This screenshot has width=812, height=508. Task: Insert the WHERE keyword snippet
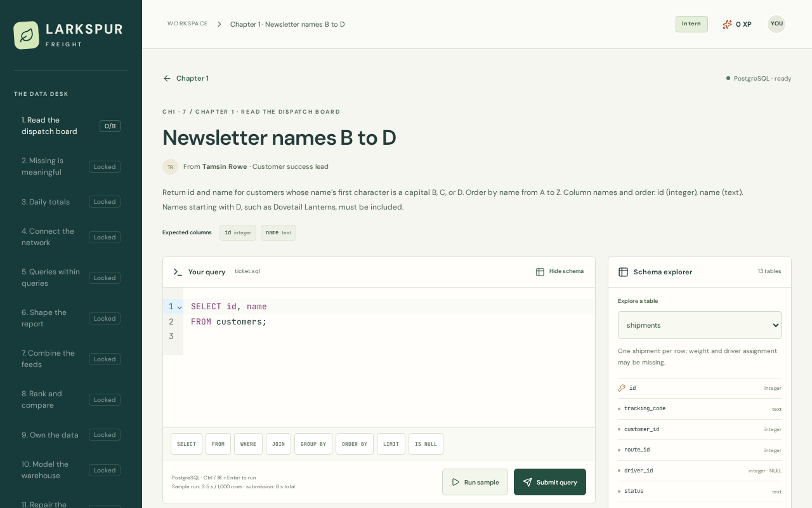coord(248,444)
